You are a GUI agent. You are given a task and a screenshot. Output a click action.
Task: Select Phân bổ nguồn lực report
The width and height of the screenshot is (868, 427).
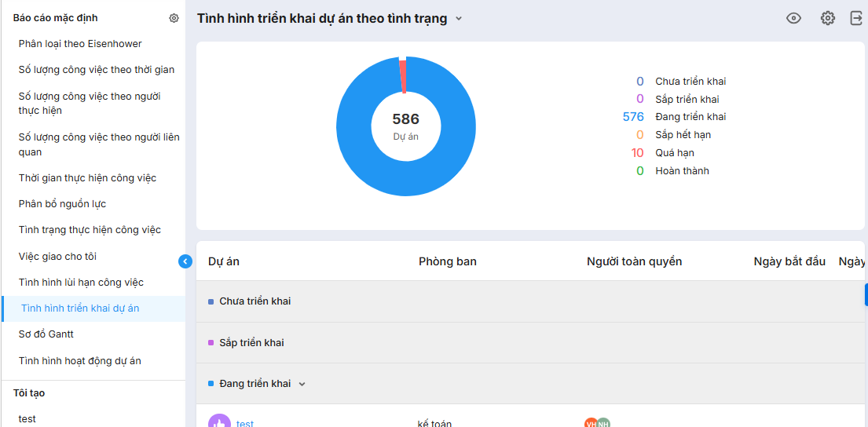coord(62,204)
